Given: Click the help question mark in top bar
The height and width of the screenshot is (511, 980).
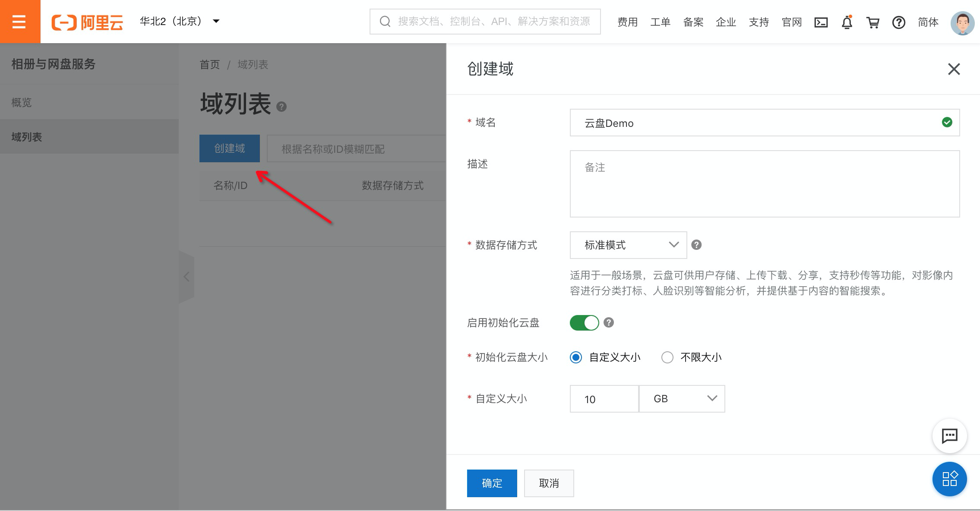Looking at the screenshot, I should tap(898, 22).
